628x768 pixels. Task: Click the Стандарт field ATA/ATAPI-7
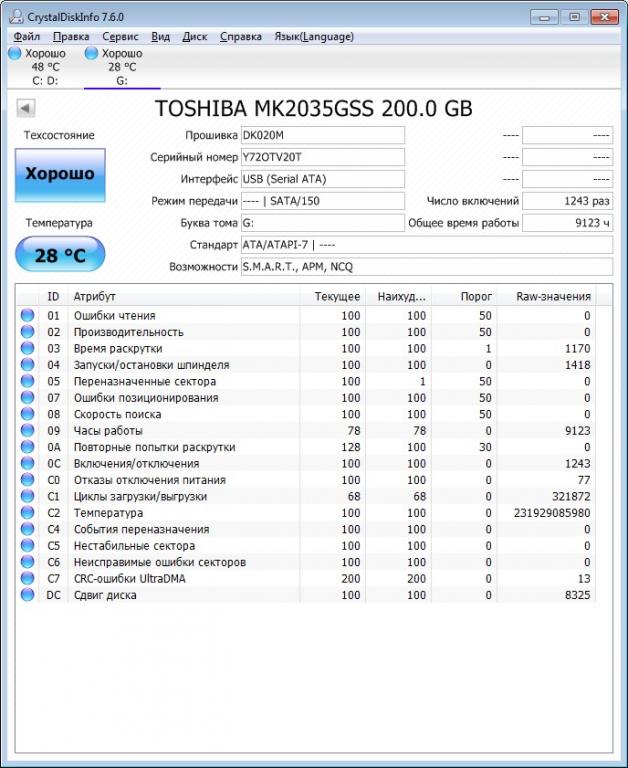click(x=427, y=245)
